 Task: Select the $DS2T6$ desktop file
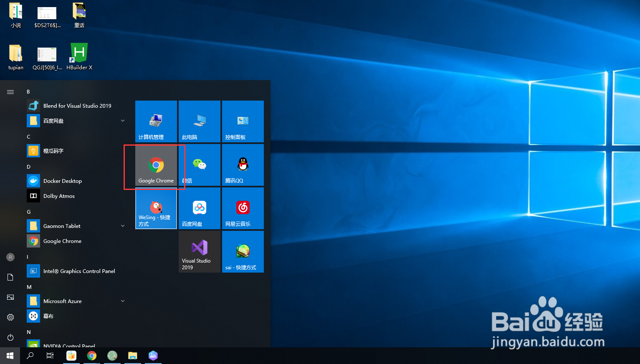click(47, 17)
